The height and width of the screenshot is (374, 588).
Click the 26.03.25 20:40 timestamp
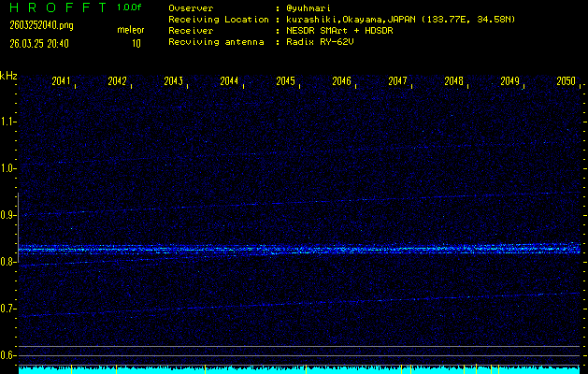pos(40,43)
